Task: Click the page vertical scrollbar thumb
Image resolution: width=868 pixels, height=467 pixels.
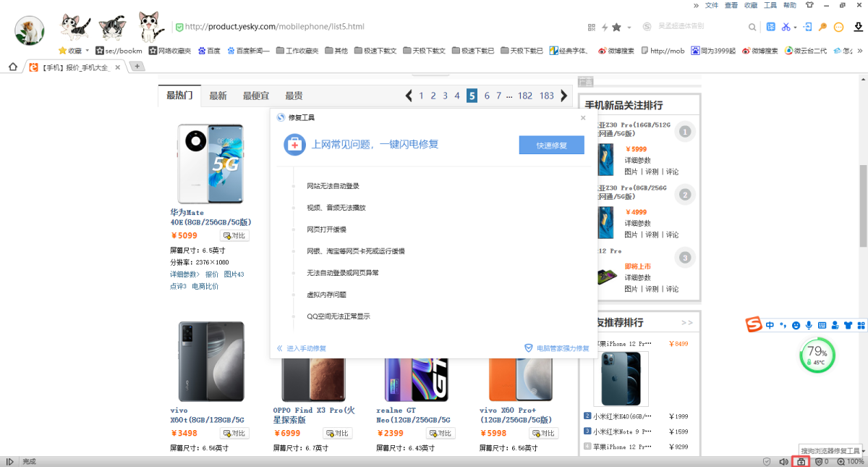Action: point(863,205)
